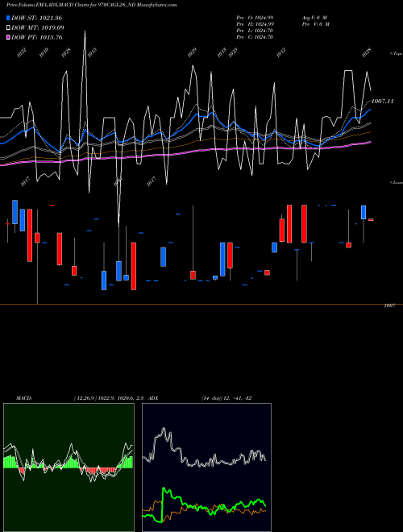Click the 'Avg V: 0 M' volume text
This screenshot has width=403, height=532.
tap(315, 17)
